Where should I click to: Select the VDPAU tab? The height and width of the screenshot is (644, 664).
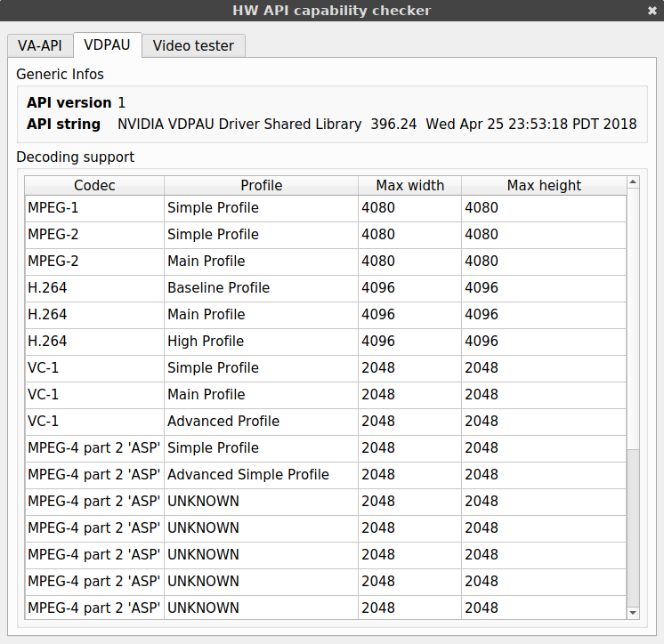(107, 44)
